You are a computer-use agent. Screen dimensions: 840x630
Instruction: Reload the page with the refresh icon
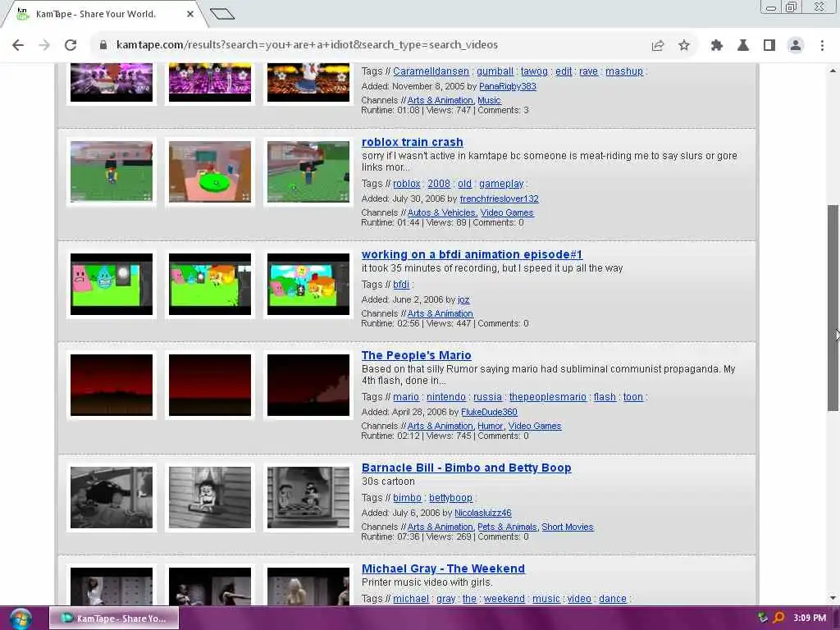[71, 45]
